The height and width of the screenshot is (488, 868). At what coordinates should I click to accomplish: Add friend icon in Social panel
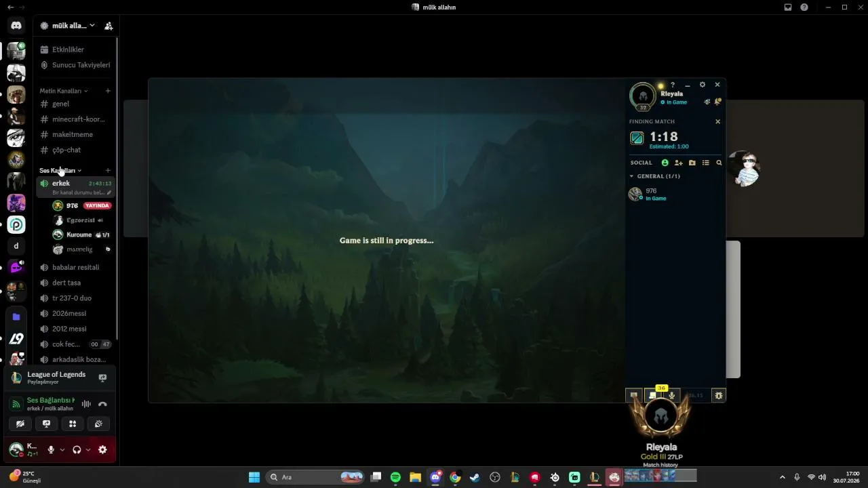(678, 163)
